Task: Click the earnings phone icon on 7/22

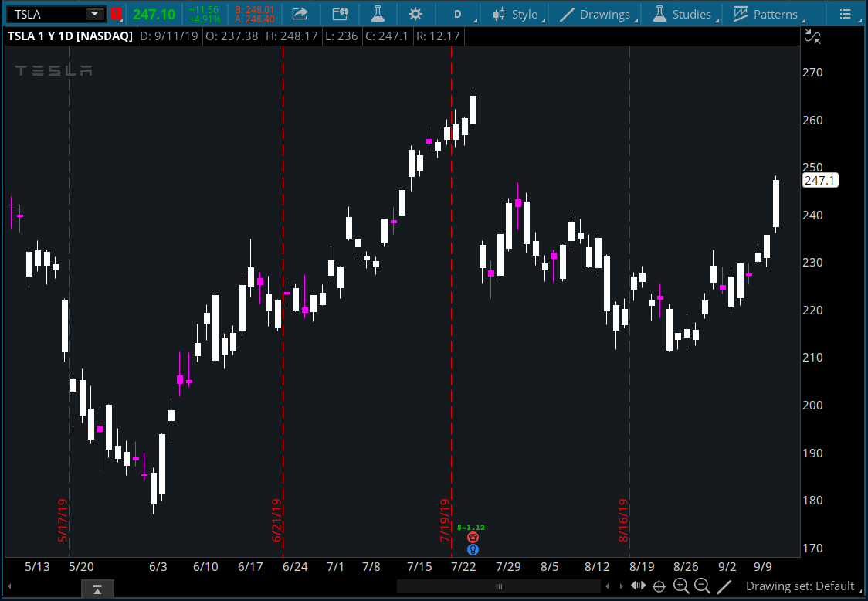Action: [x=473, y=537]
